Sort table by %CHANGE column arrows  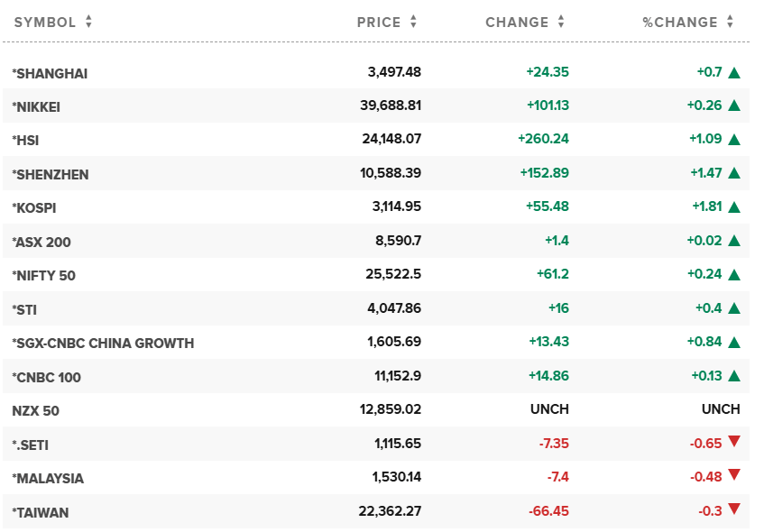coord(731,23)
